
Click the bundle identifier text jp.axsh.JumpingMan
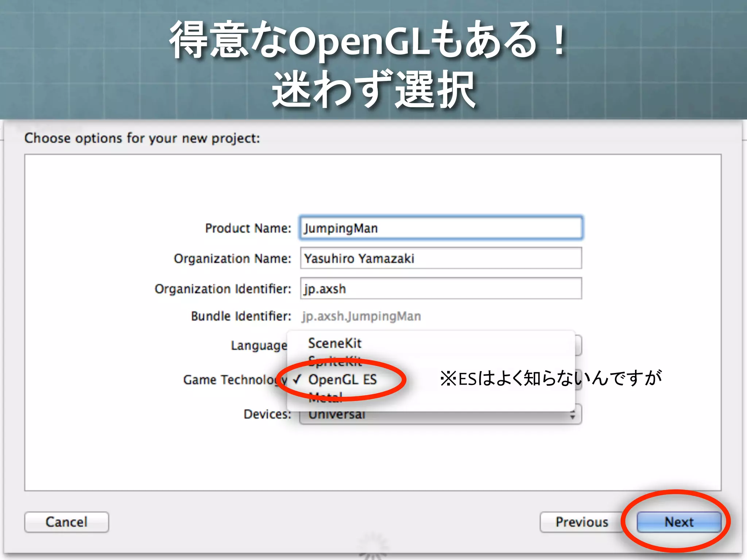click(x=361, y=316)
